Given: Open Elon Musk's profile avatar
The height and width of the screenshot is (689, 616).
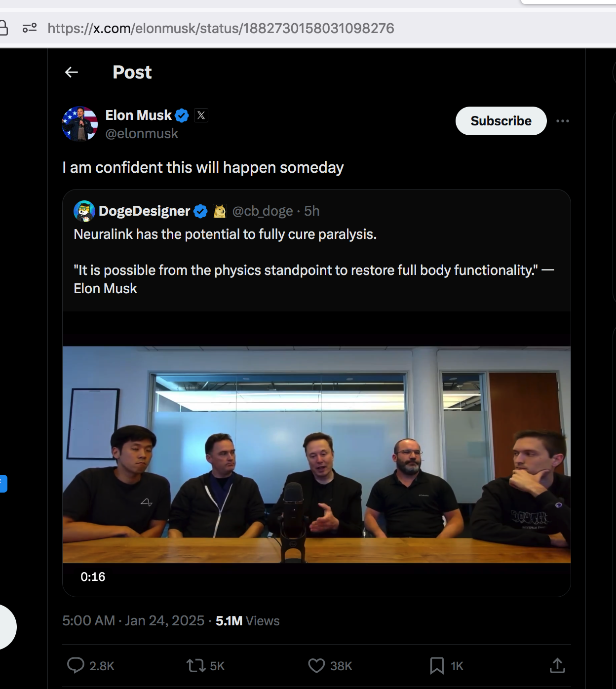Looking at the screenshot, I should [x=79, y=123].
